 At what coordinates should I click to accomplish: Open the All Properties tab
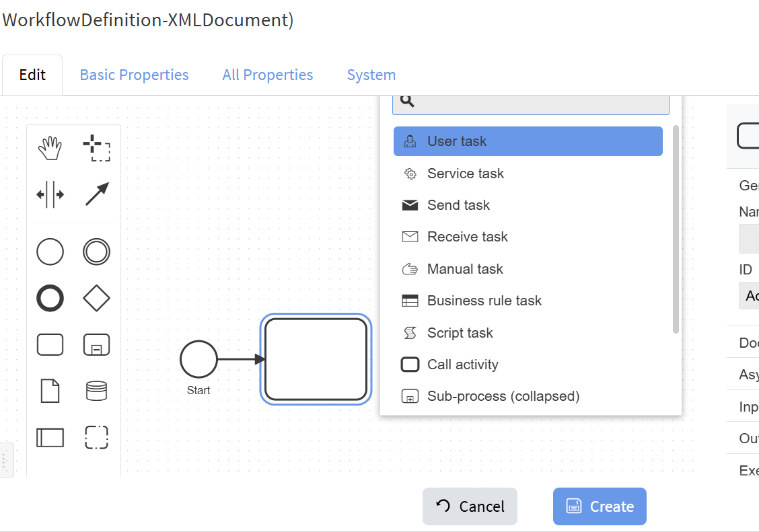(x=267, y=75)
